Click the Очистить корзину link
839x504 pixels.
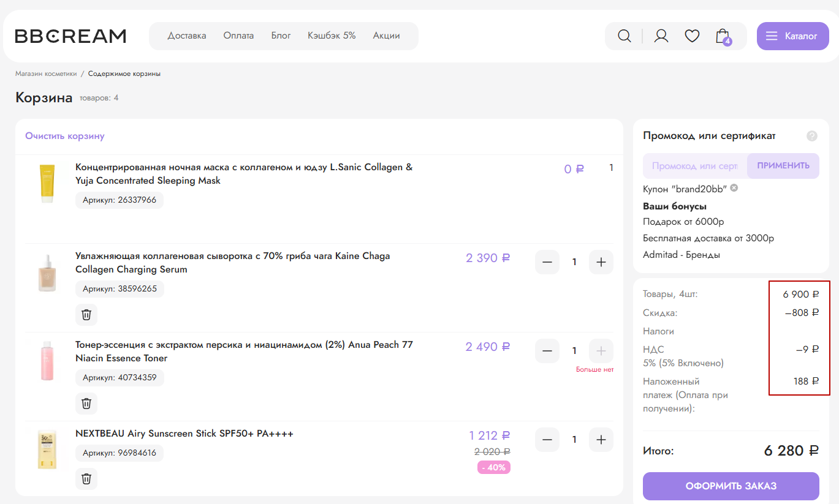tap(65, 136)
